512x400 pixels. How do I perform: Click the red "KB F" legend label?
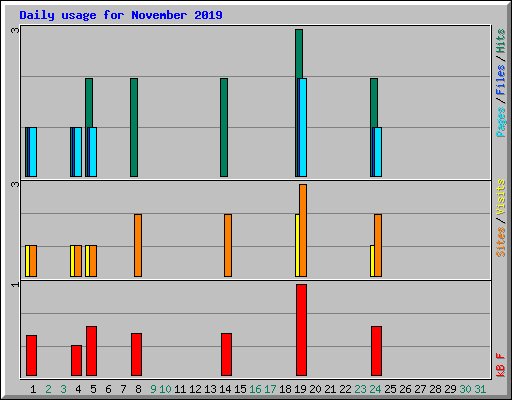[501, 365]
